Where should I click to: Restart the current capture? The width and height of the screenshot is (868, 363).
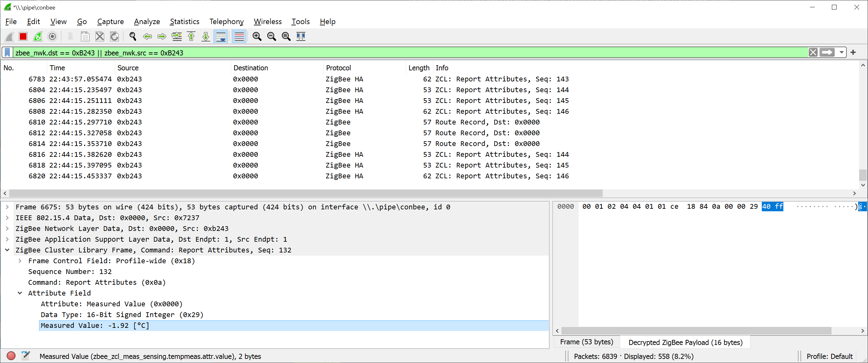coord(38,36)
